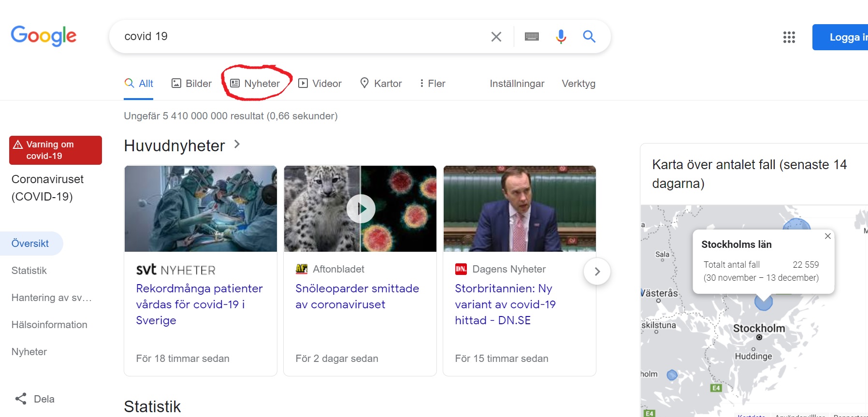This screenshot has width=868, height=417.
Task: Click the Dela share icon
Action: click(x=21, y=399)
